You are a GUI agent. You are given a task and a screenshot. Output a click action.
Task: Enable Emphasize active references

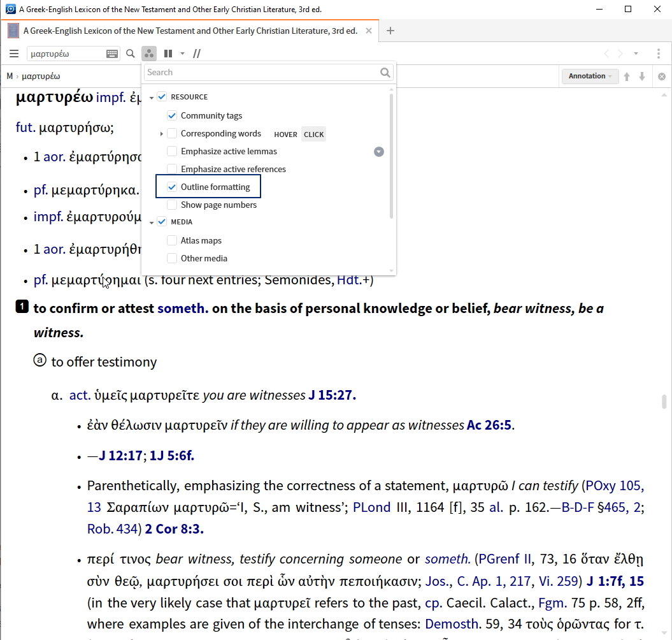click(172, 169)
